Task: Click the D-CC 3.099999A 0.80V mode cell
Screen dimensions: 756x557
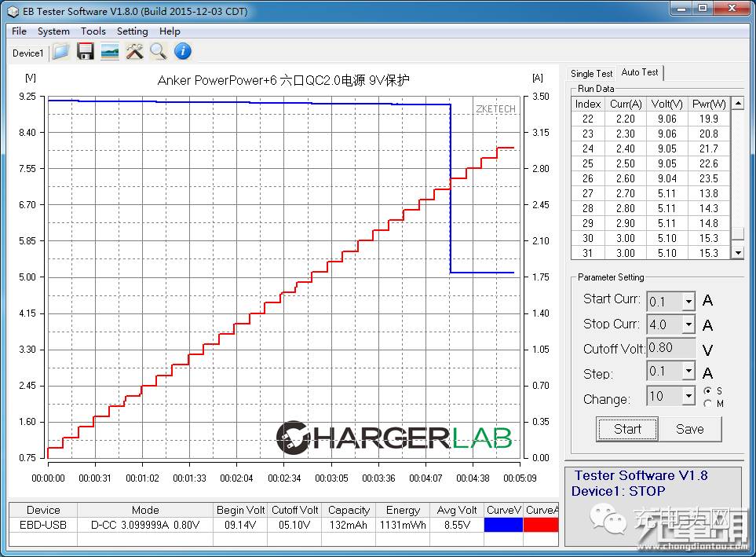Action: pos(145,525)
